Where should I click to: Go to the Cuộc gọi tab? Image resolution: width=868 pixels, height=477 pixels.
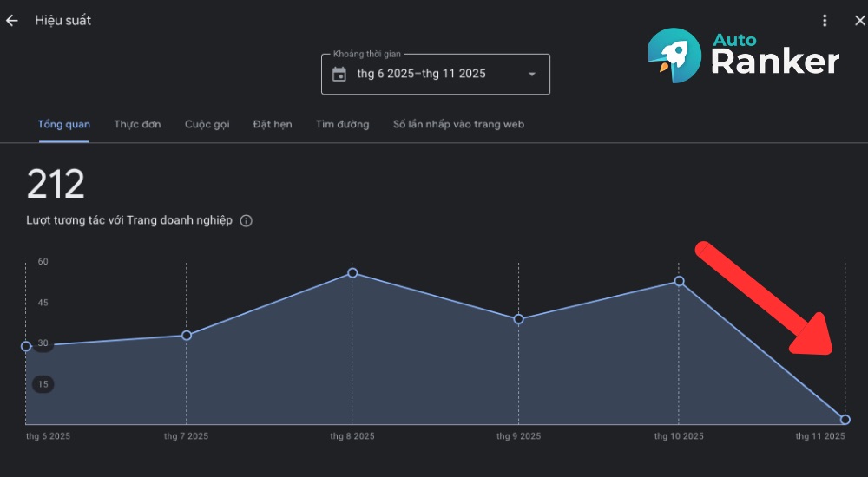207,124
